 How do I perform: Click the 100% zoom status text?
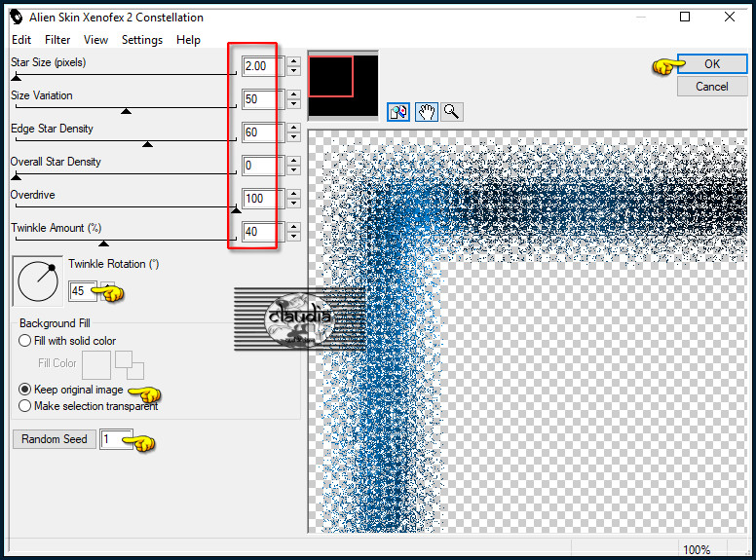coord(697,549)
